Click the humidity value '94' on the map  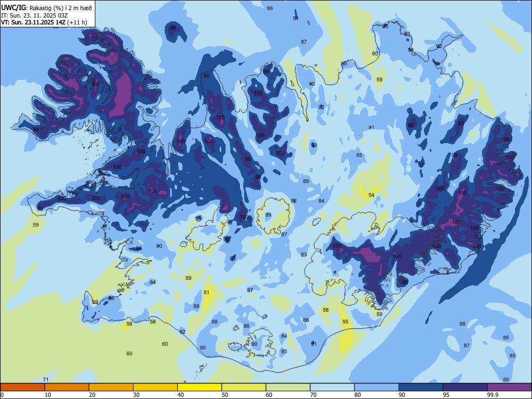pyautogui.click(x=139, y=248)
